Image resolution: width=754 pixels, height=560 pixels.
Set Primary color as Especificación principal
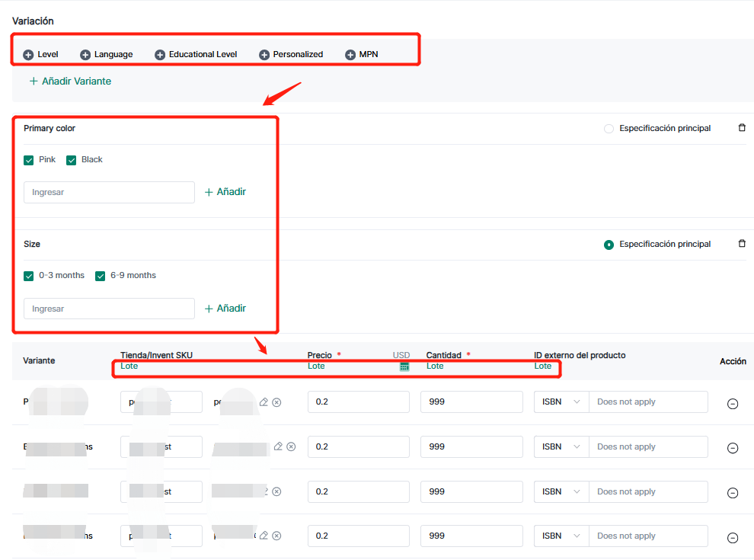(x=609, y=129)
